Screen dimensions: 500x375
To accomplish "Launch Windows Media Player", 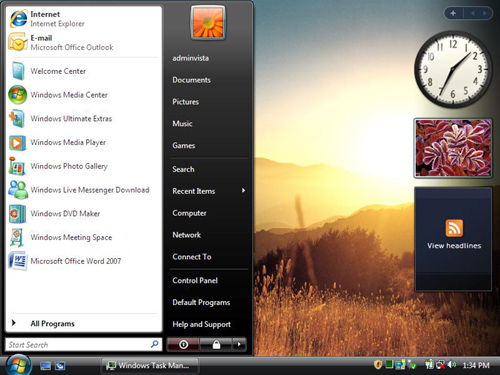I will coord(83,142).
